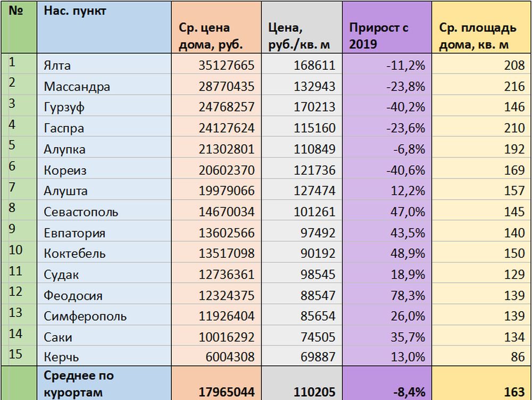Select the 'Прирост с 2019' header cell
Viewport: 532px width, 400px height.
(x=379, y=36)
